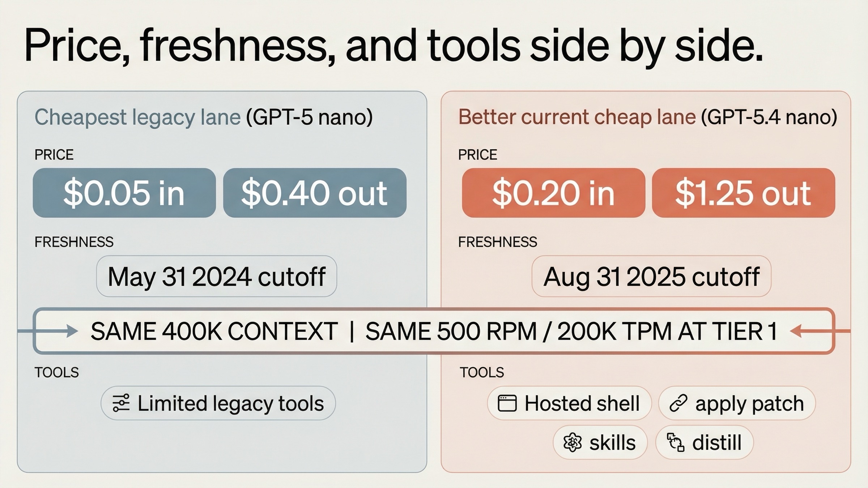Viewport: 868px width, 488px height.
Task: Click the left blue arrow pointing right
Action: coord(69,331)
